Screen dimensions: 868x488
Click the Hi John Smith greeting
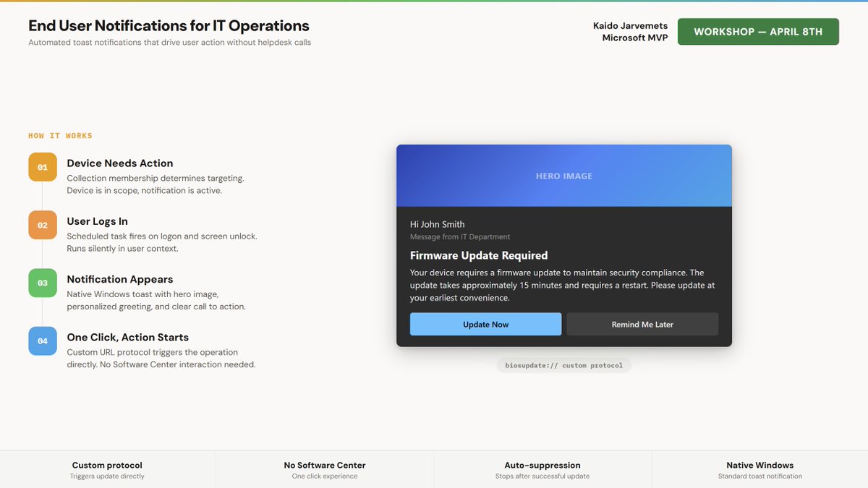coord(438,224)
